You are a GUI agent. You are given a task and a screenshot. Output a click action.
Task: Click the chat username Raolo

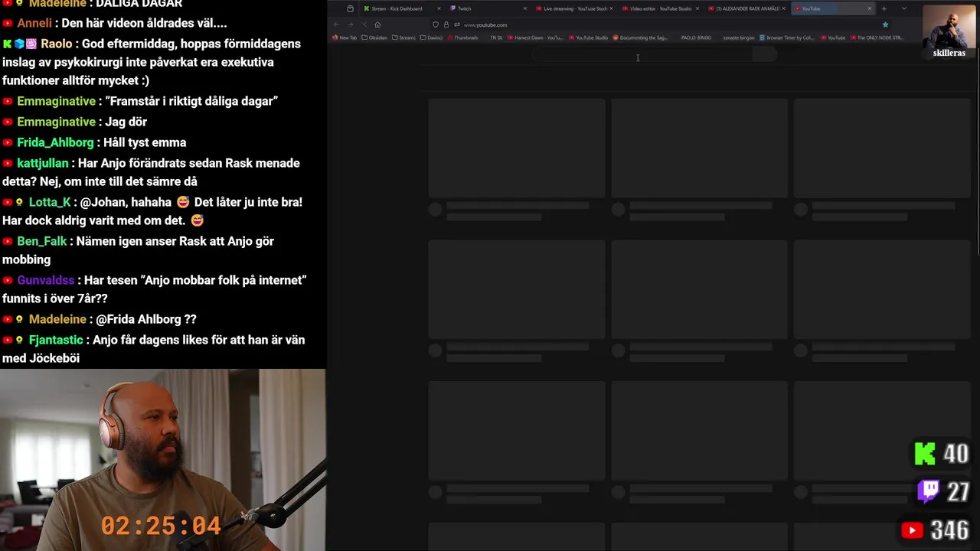56,44
